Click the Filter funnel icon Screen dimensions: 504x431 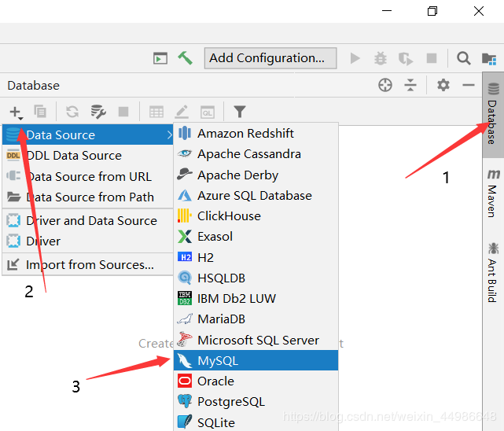point(240,112)
